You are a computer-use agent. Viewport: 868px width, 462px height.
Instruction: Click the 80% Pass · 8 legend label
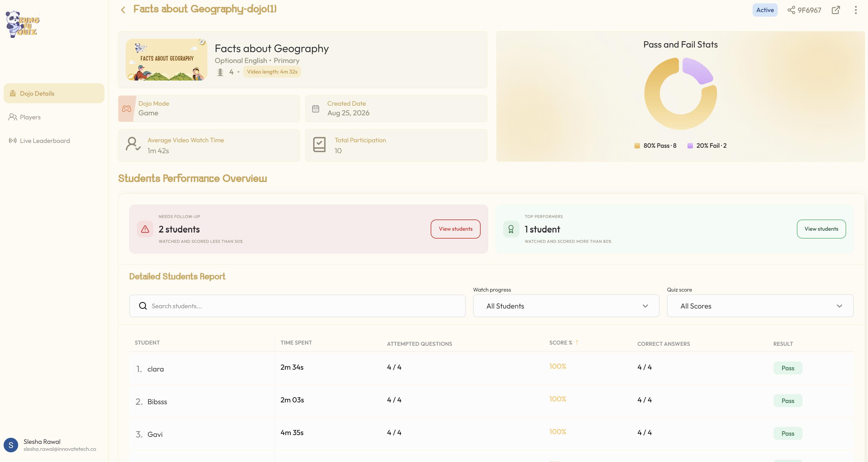click(x=660, y=145)
